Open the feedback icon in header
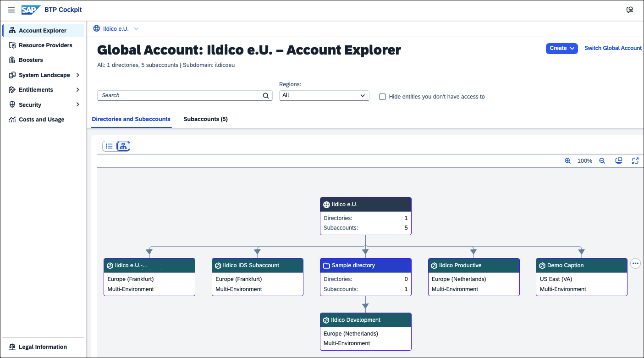Screen dimensions: 644x358 click(x=630, y=10)
